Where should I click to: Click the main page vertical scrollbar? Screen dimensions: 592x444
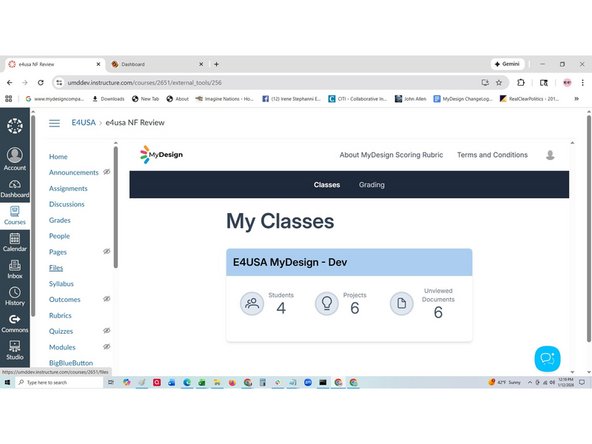pos(588,229)
